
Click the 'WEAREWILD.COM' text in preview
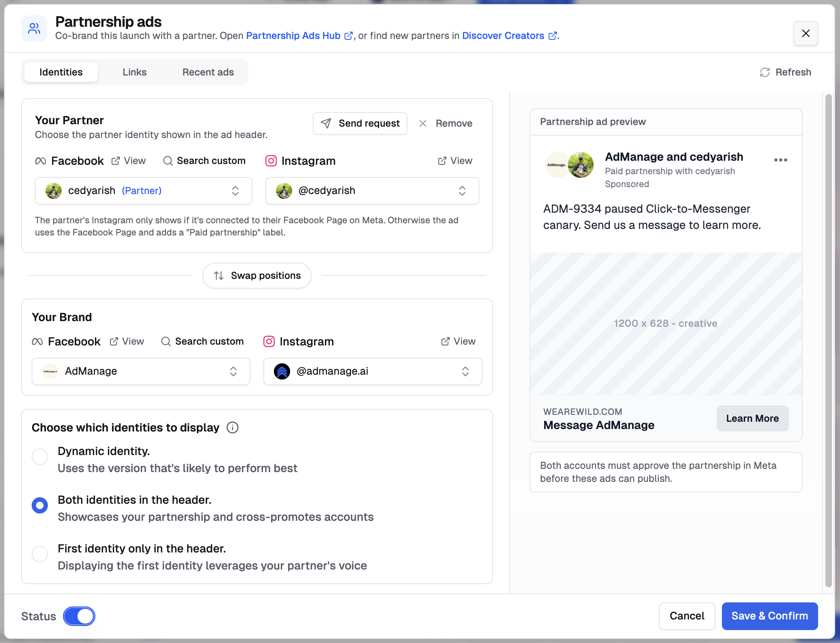click(x=583, y=412)
